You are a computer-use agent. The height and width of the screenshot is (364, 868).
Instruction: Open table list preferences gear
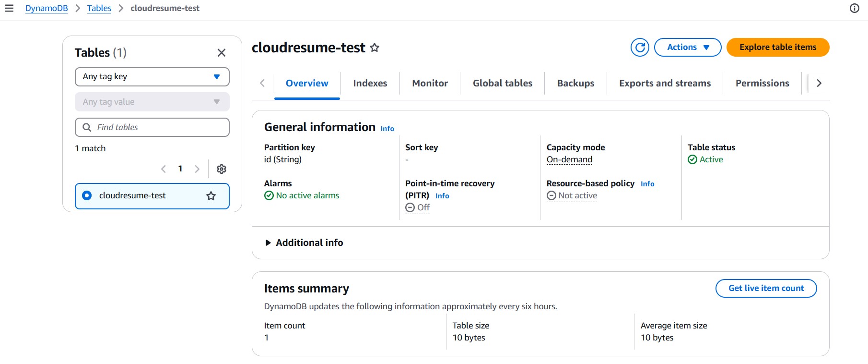pos(222,169)
